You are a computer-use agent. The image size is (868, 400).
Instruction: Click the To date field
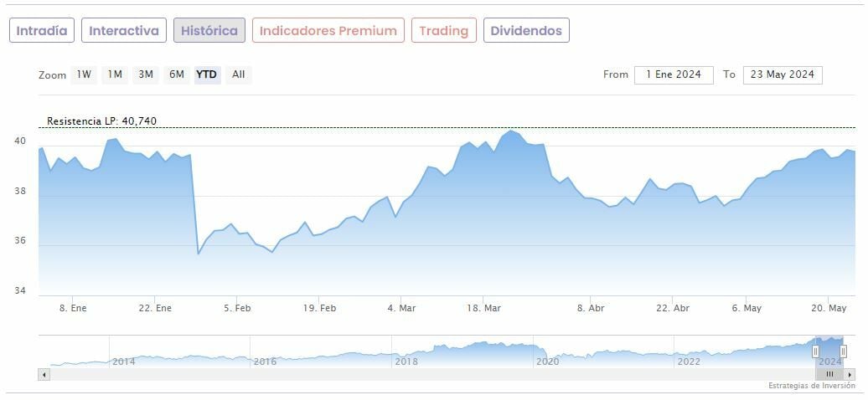click(782, 74)
